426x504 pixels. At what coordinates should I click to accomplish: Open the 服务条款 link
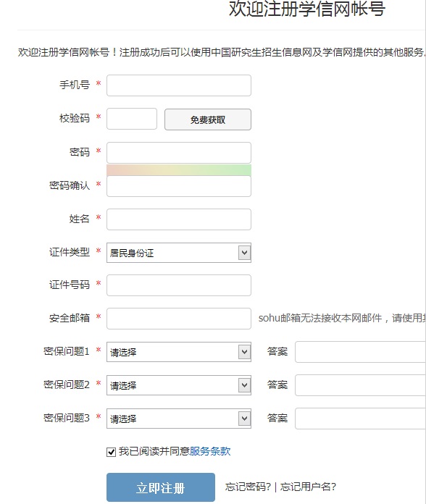(210, 451)
